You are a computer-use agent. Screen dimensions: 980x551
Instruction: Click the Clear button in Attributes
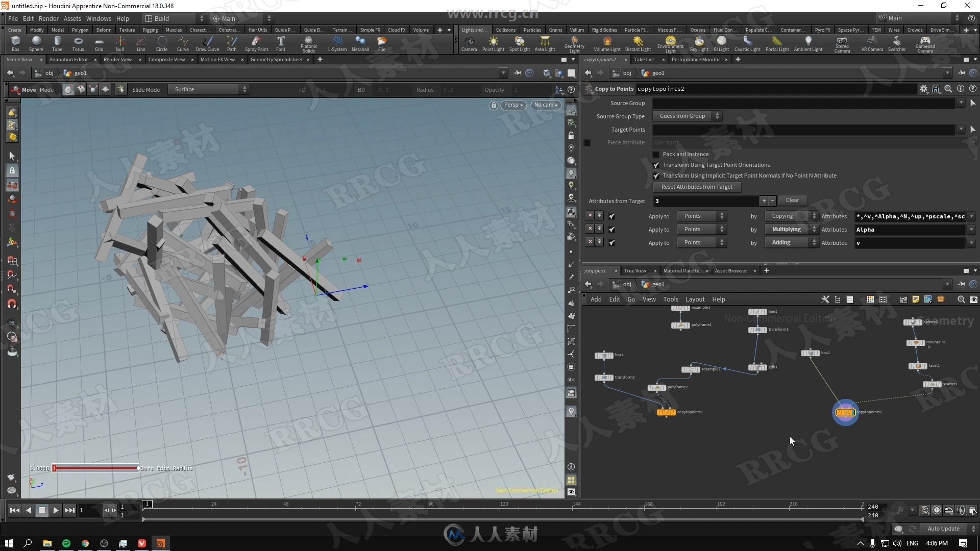click(x=793, y=200)
